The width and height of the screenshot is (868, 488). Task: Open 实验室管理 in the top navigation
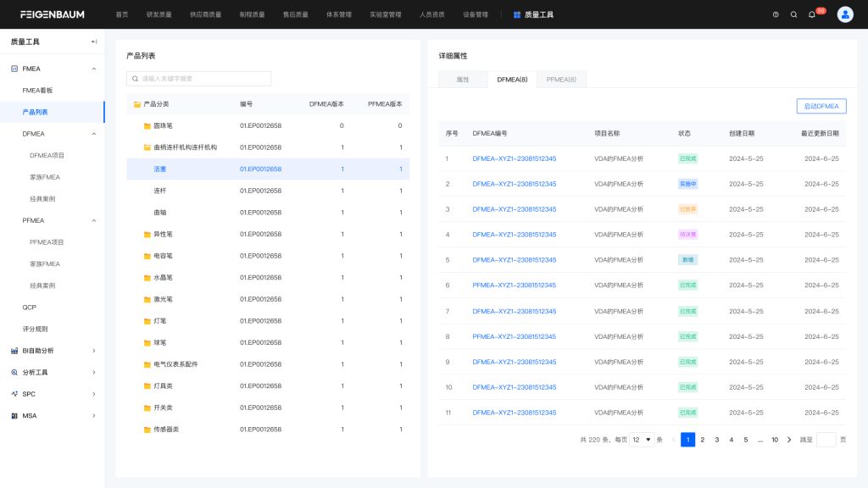point(386,15)
